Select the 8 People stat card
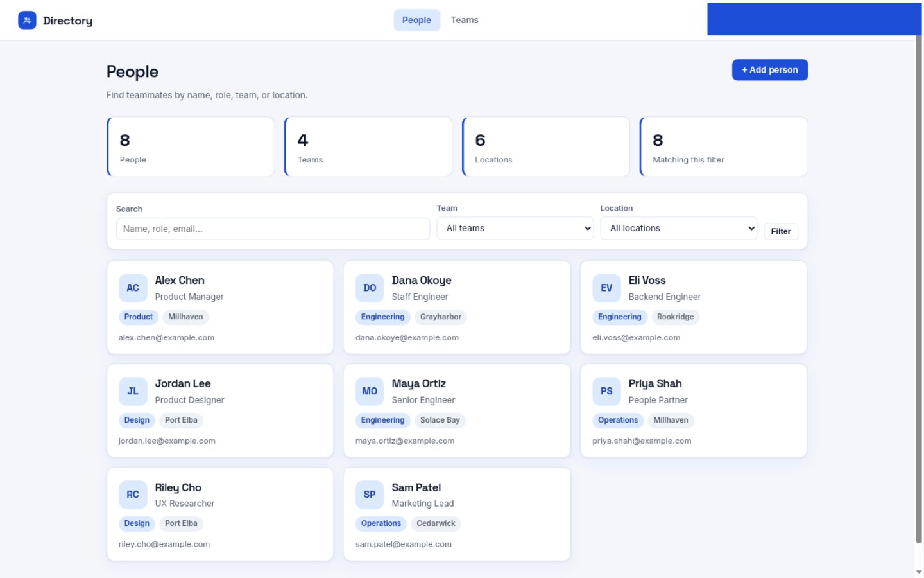924x578 pixels. click(x=191, y=146)
